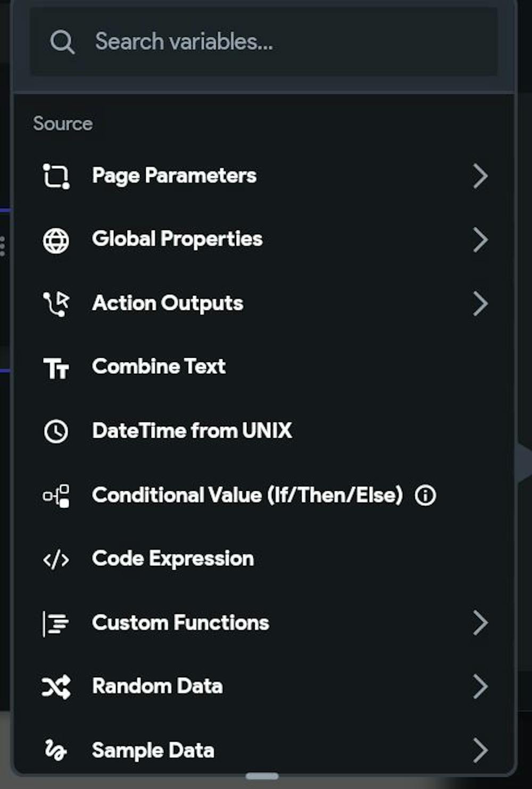Expand Custom Functions chevron arrow
The width and height of the screenshot is (532, 789).
coord(480,623)
